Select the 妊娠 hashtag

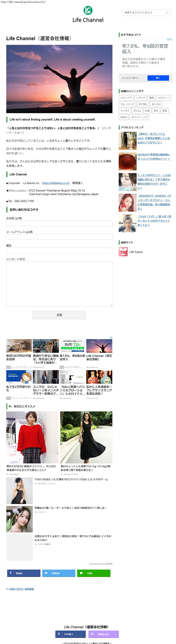(148, 111)
